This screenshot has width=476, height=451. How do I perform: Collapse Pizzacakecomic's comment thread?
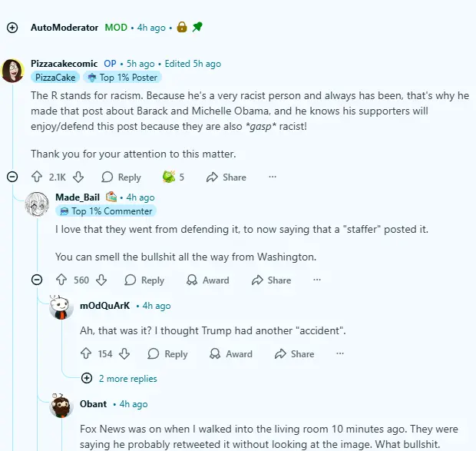pos(12,177)
